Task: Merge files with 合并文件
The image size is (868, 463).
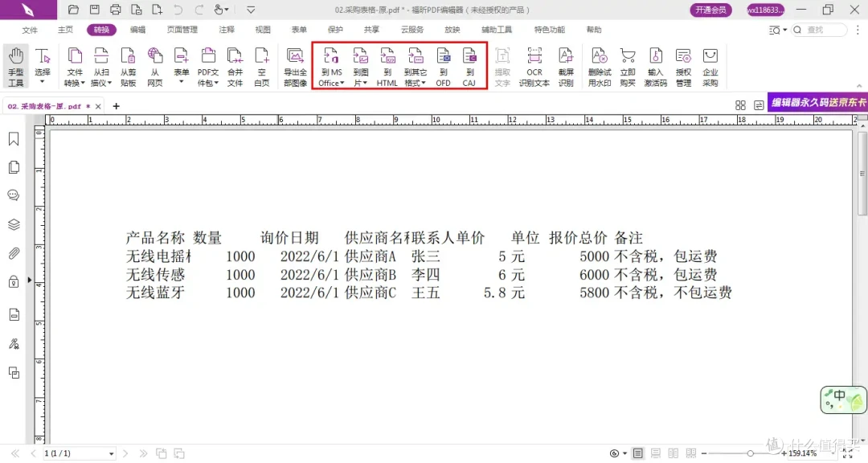Action: (x=235, y=67)
